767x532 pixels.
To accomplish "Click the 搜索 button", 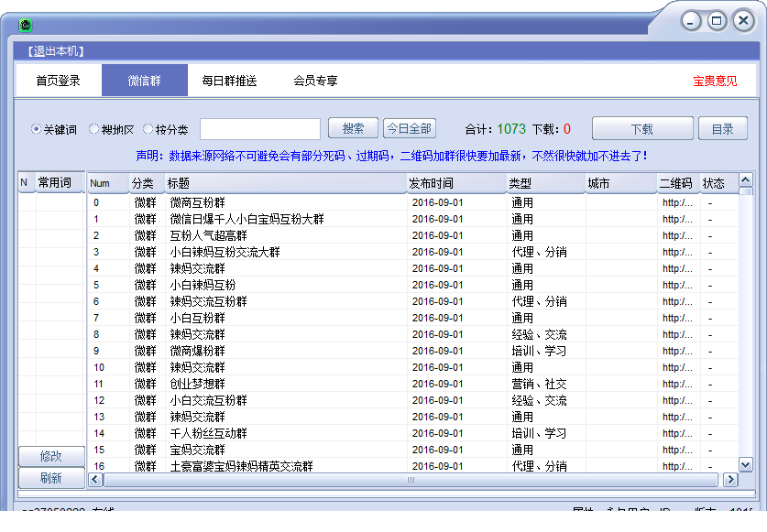I will 353,128.
